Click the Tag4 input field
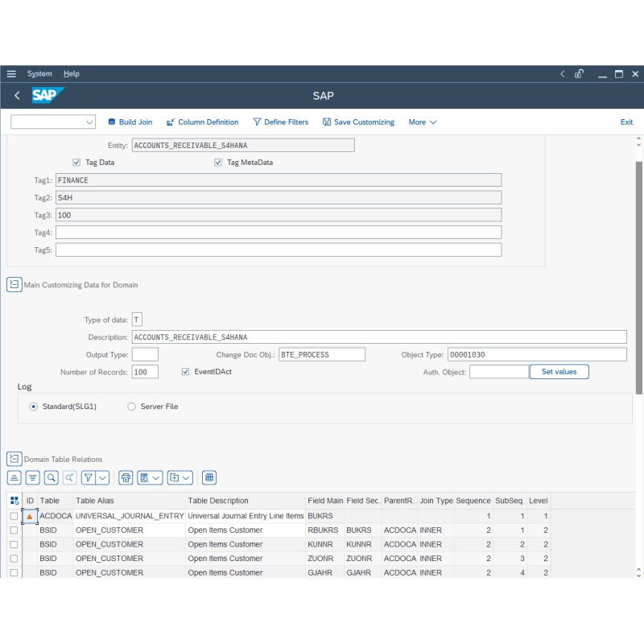Screen dimensions: 644x644 point(279,233)
